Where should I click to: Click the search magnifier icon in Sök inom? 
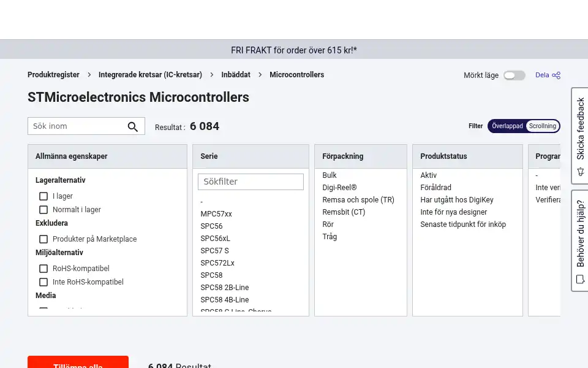(x=133, y=126)
